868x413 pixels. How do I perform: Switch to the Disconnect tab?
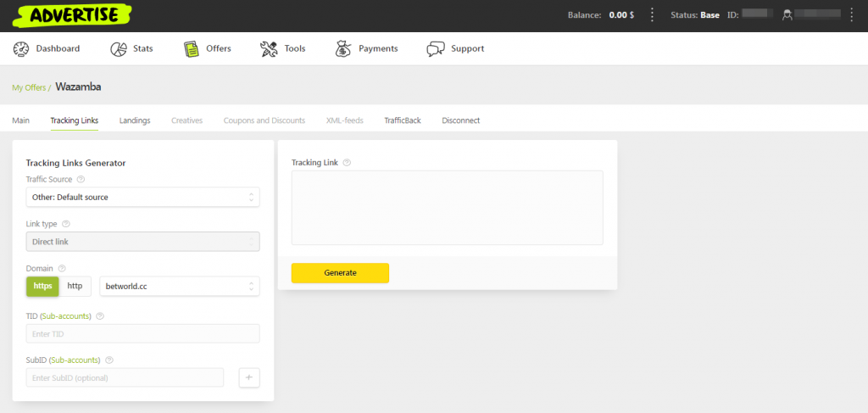click(x=460, y=120)
